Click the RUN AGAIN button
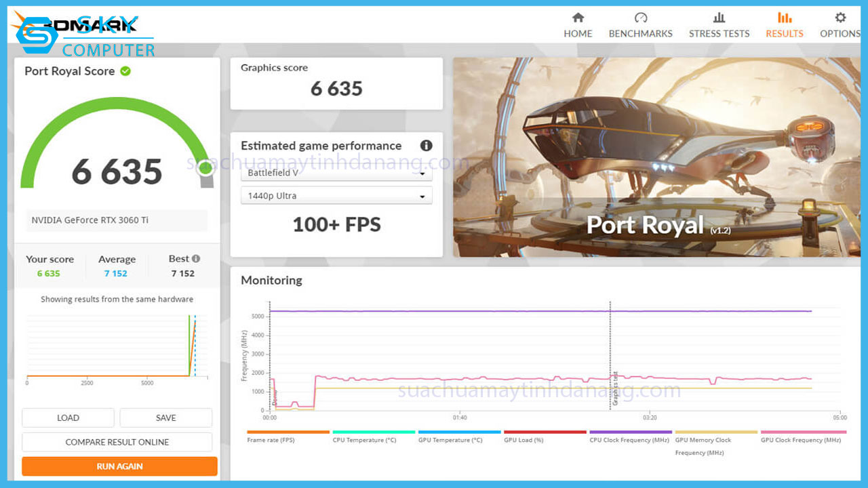This screenshot has width=868, height=488. [119, 466]
